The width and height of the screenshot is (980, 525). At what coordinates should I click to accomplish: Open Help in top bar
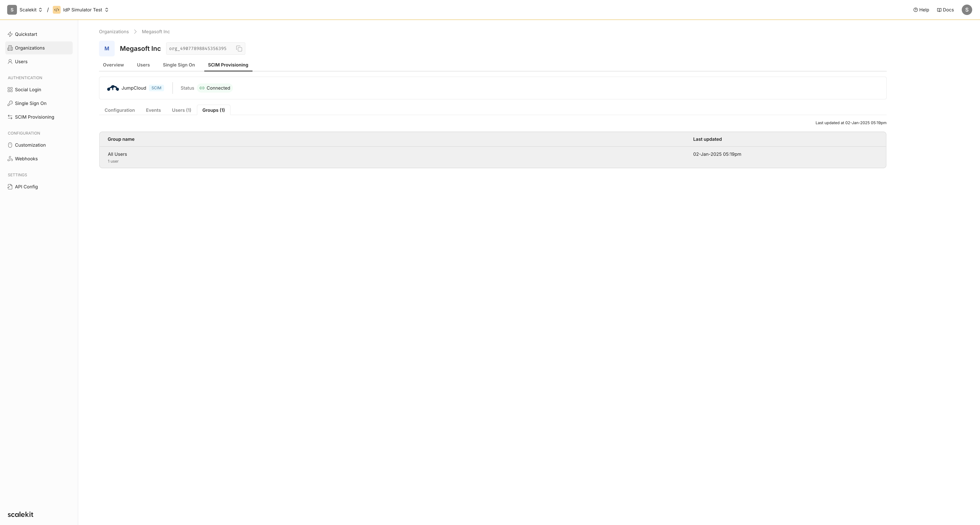[921, 10]
